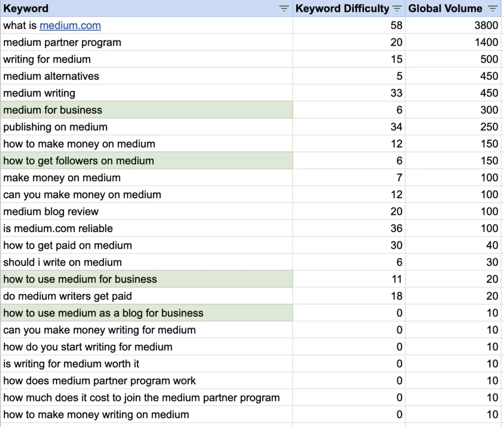Viewport: 504px width, 427px height.
Task: Select the highlighted 'medium for business' row
Action: coord(53,110)
